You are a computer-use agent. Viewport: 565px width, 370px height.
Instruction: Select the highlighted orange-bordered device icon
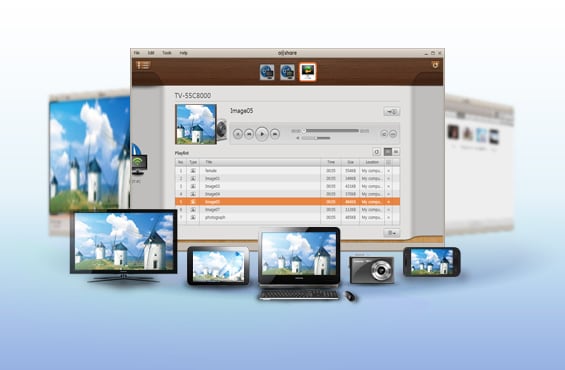[x=308, y=72]
